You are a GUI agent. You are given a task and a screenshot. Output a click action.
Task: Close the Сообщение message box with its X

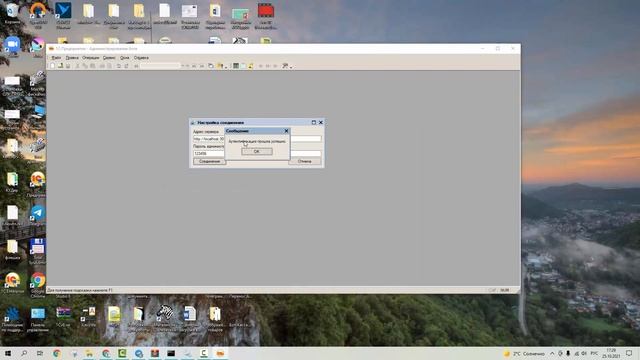[286, 131]
